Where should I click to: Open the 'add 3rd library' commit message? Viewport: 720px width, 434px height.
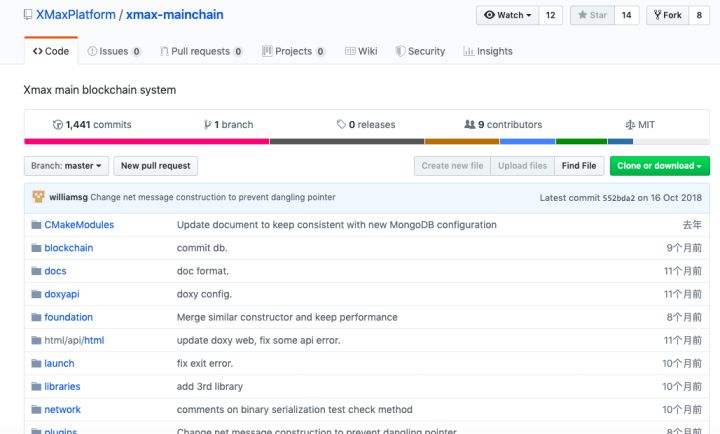pos(210,387)
